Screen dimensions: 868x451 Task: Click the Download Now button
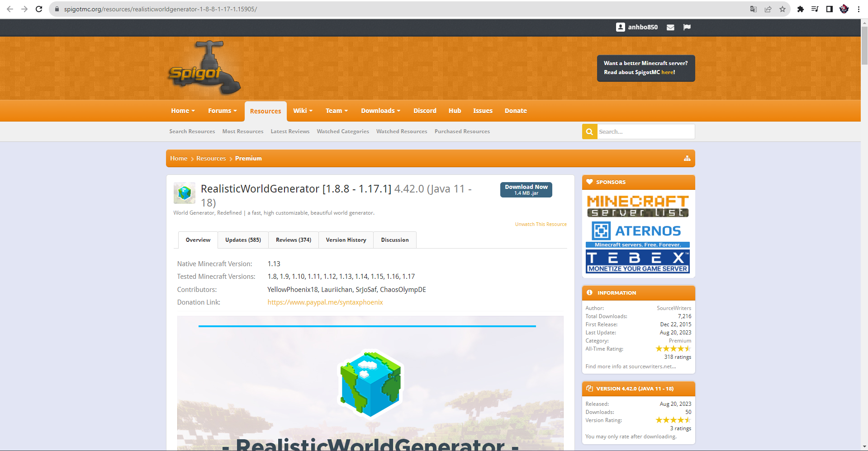click(x=526, y=190)
